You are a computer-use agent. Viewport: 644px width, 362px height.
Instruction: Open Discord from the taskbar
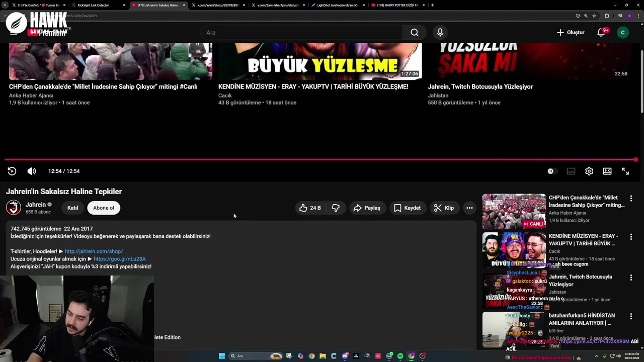tap(345, 356)
